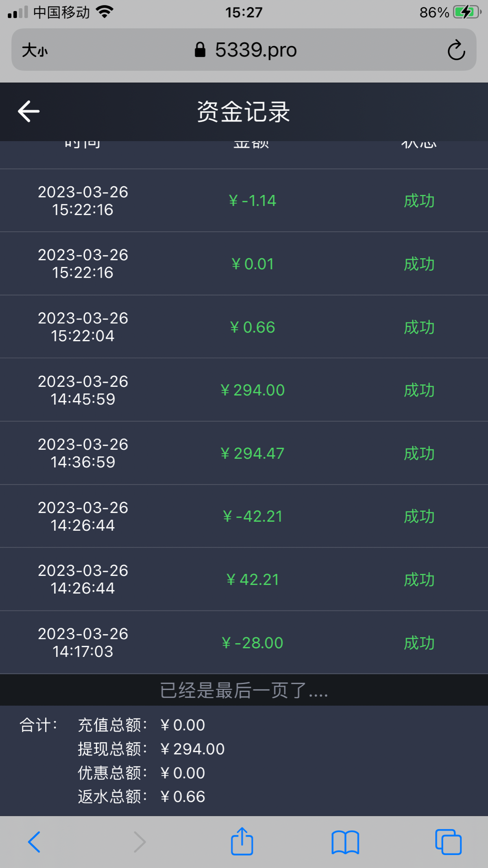Tap the 返水总额 summary line
The width and height of the screenshot is (488, 868).
coord(142,796)
